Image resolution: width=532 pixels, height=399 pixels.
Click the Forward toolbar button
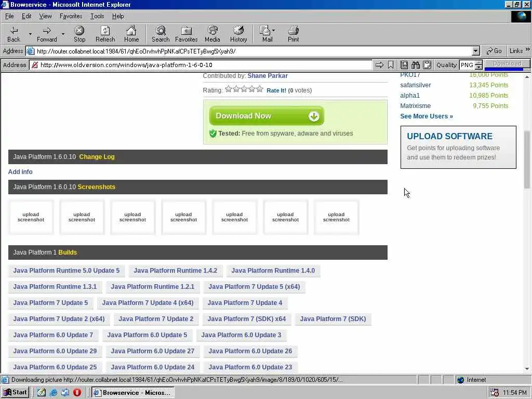click(47, 34)
